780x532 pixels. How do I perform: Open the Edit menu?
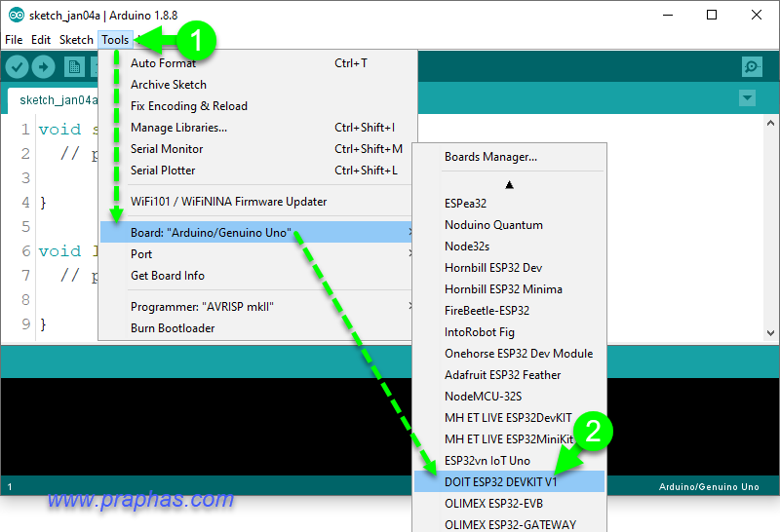tap(41, 40)
